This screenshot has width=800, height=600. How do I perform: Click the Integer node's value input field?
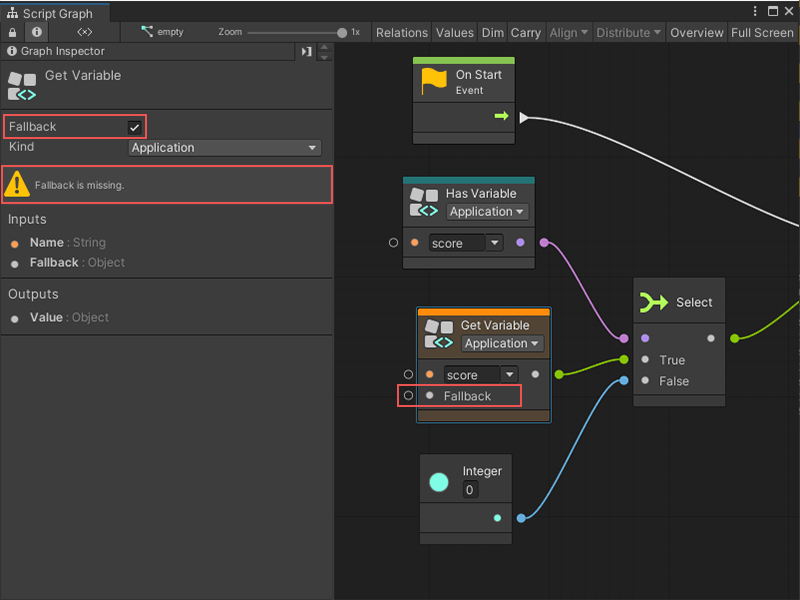click(x=469, y=490)
